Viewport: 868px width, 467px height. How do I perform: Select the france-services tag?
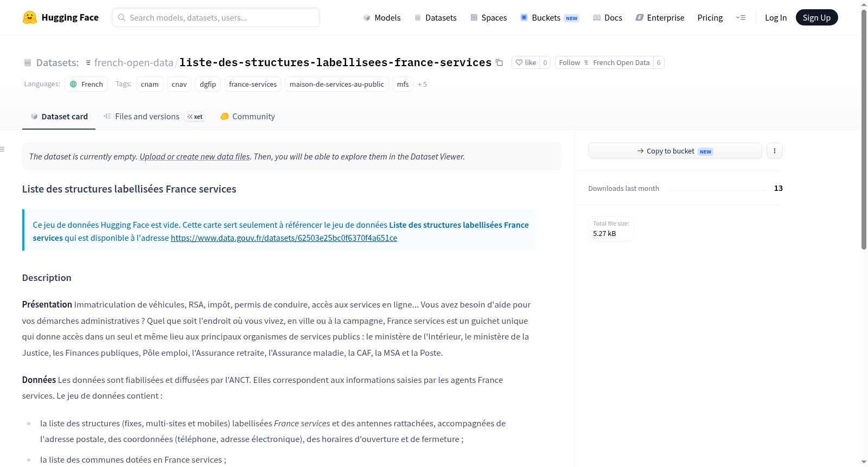coord(253,84)
